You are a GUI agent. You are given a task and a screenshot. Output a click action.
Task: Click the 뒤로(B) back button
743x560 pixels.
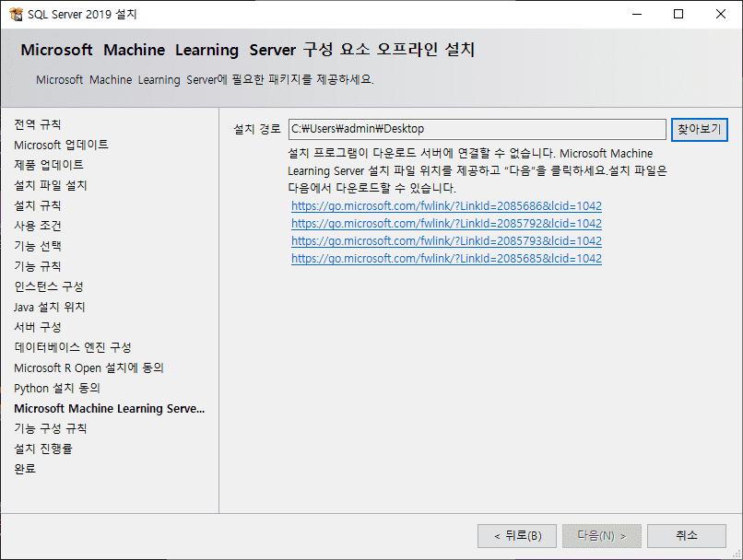tap(517, 536)
